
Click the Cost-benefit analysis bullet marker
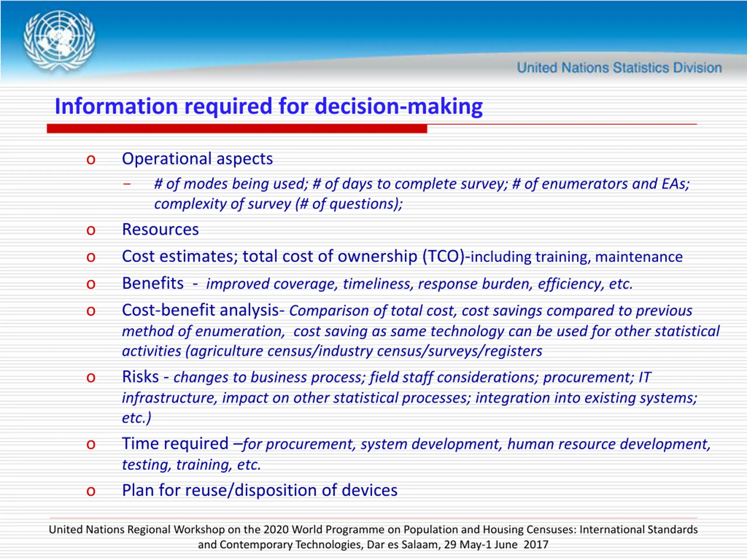pos(91,311)
